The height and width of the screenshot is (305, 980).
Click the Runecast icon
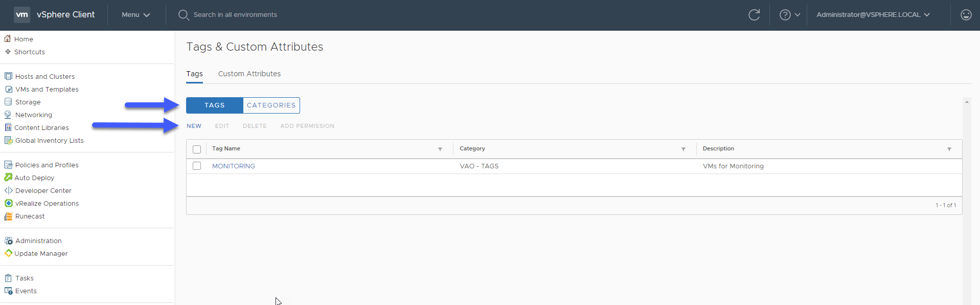point(8,216)
